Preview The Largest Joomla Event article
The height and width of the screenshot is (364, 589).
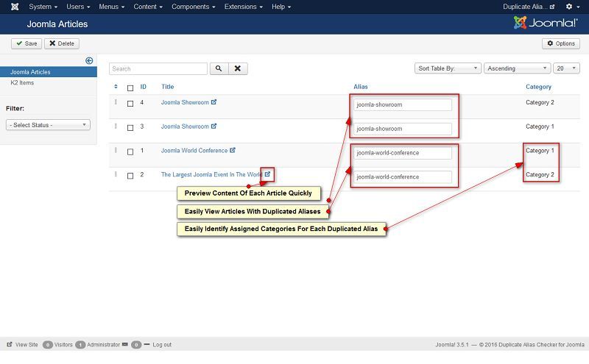coord(267,174)
